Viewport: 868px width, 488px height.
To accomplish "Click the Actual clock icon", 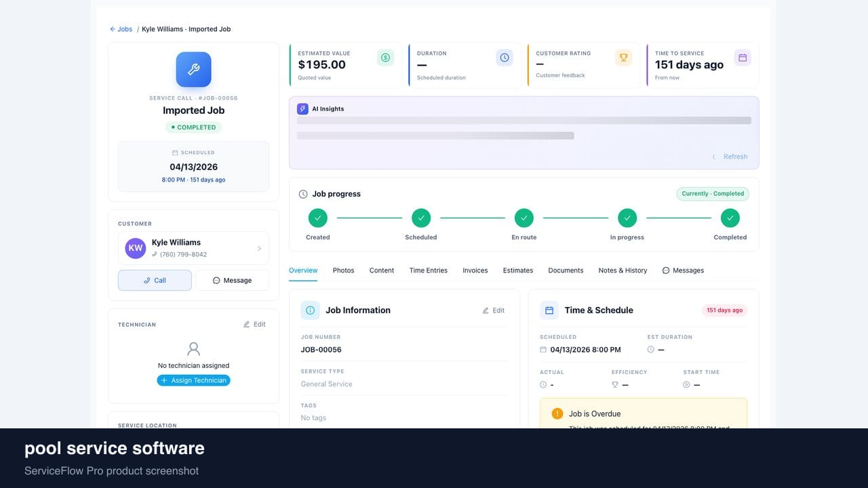I will click(543, 385).
